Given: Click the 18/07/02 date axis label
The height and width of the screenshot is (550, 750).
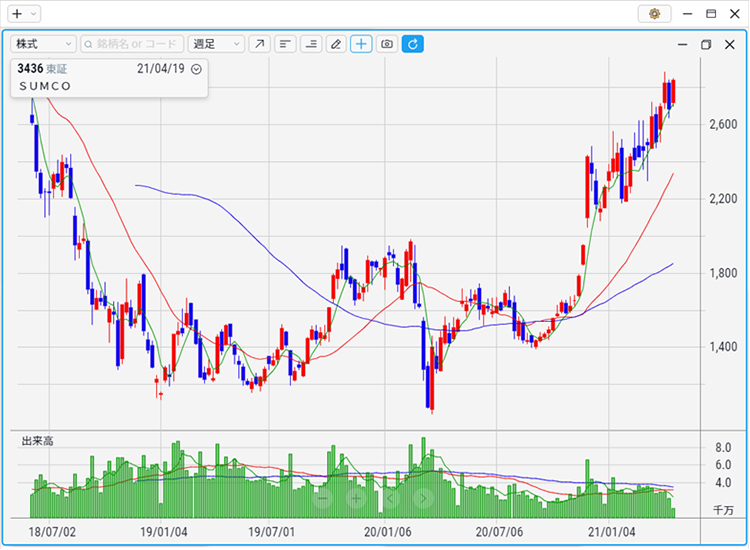Looking at the screenshot, I should [x=52, y=532].
